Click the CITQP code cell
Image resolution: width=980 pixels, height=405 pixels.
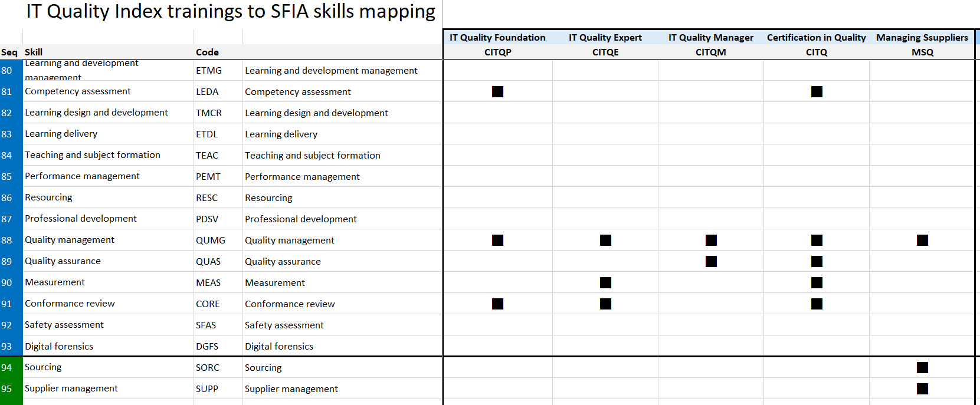click(498, 52)
